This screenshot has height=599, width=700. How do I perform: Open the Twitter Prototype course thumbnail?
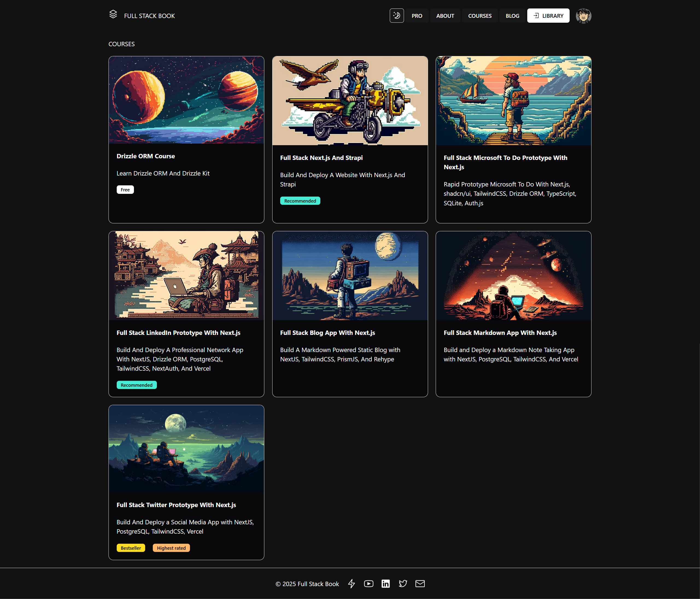[186, 449]
